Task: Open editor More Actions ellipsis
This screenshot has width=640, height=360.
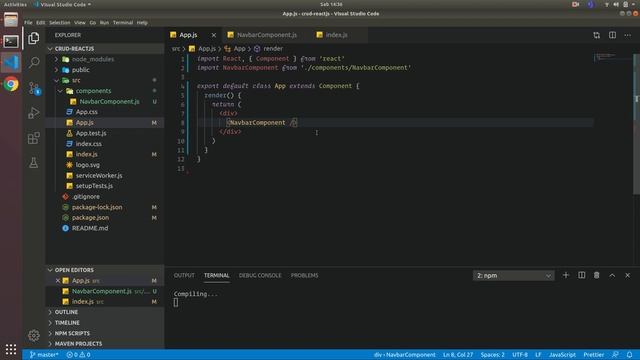Action: point(627,35)
